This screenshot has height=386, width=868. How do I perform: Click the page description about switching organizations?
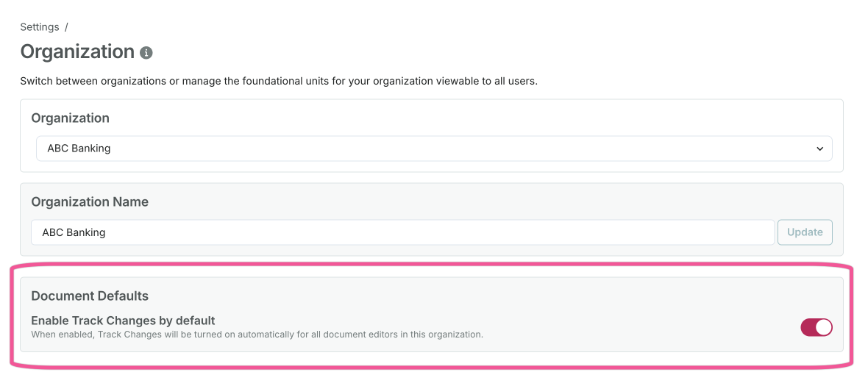pyautogui.click(x=279, y=81)
